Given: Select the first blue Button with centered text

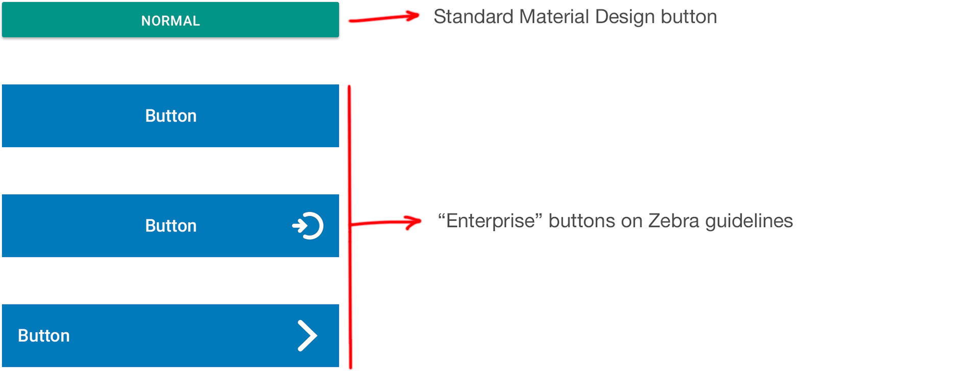Looking at the screenshot, I should click(170, 115).
